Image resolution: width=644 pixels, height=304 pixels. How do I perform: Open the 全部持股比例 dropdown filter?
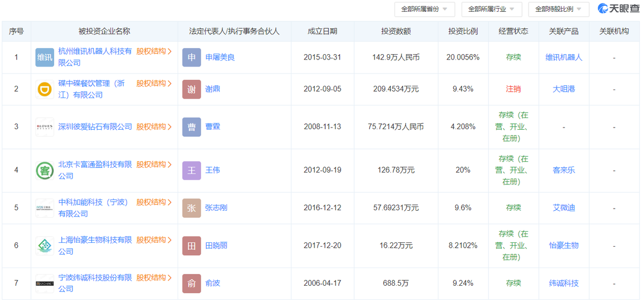pos(559,9)
